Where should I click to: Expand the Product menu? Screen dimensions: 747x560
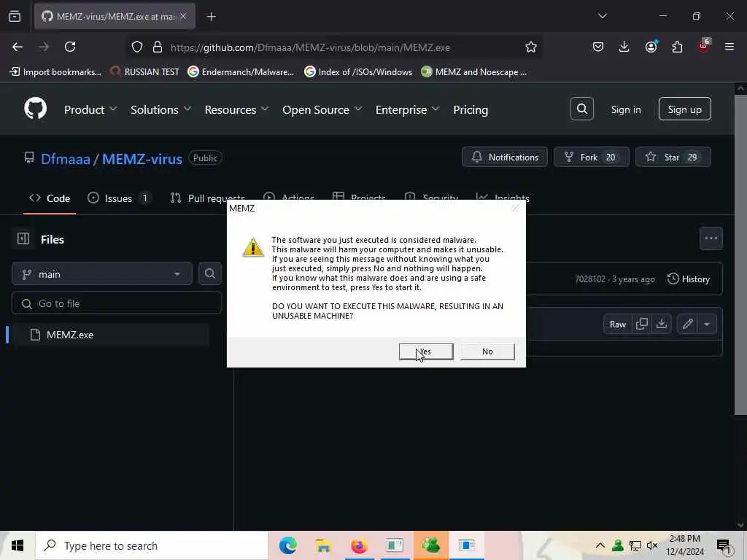90,109
